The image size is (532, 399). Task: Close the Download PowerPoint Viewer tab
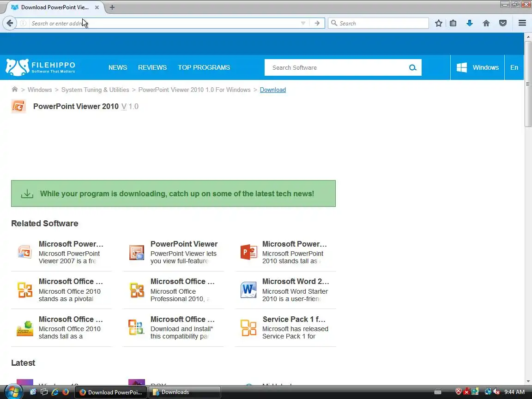97,7
